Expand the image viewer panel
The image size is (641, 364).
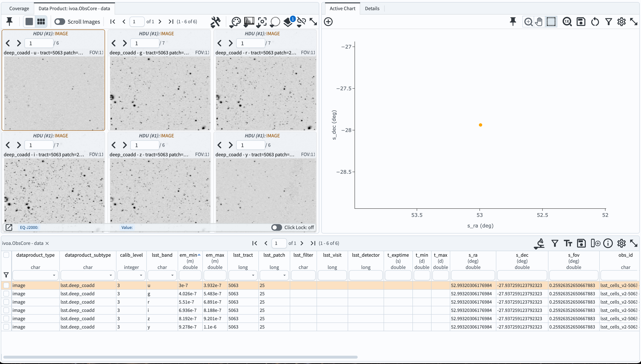(313, 22)
